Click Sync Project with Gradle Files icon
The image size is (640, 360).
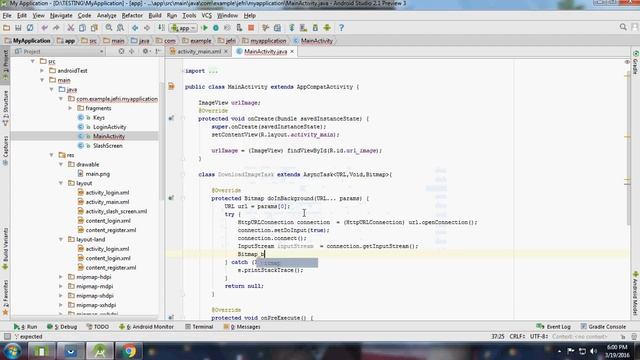291,28
